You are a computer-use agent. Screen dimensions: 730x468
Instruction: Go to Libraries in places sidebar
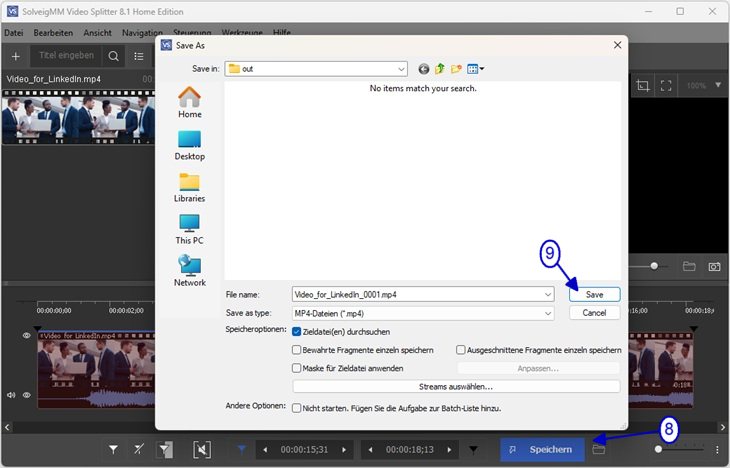click(189, 187)
